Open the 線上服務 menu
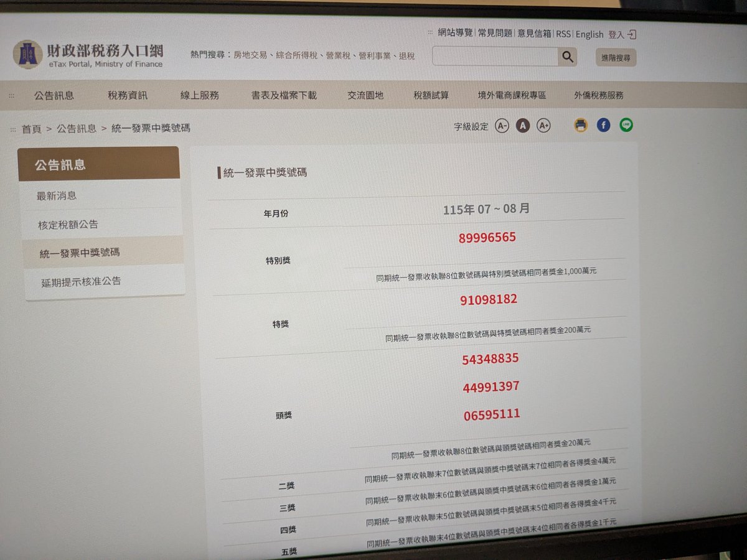 click(200, 95)
